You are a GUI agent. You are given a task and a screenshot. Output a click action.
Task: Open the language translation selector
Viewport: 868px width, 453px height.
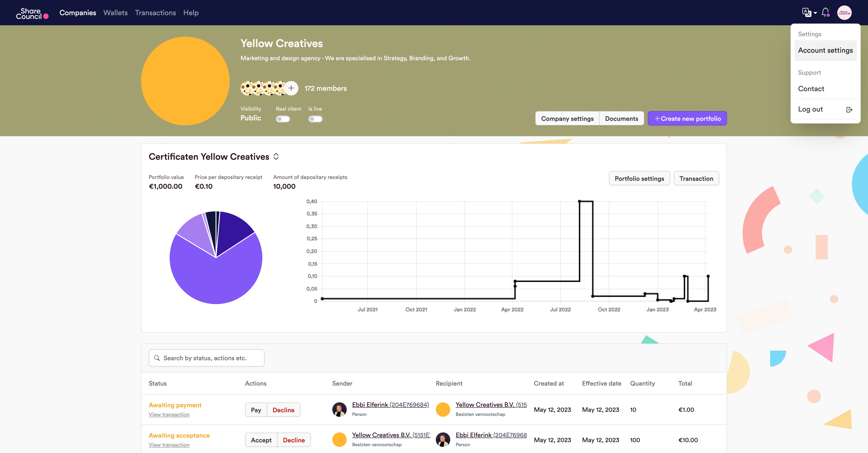809,13
